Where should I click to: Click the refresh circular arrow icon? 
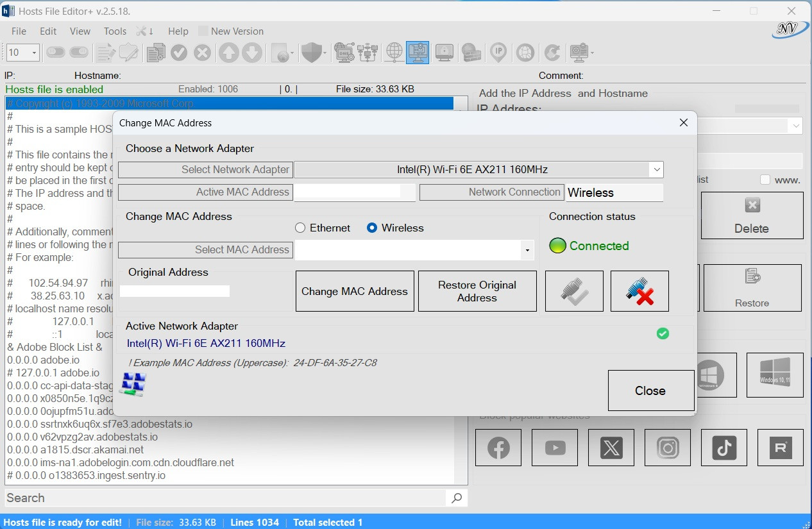point(552,53)
